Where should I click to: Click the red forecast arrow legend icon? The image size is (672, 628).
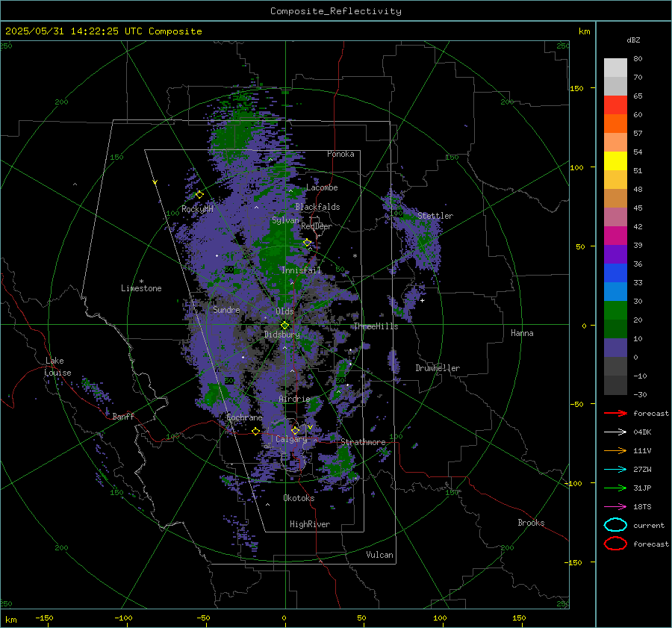[615, 413]
